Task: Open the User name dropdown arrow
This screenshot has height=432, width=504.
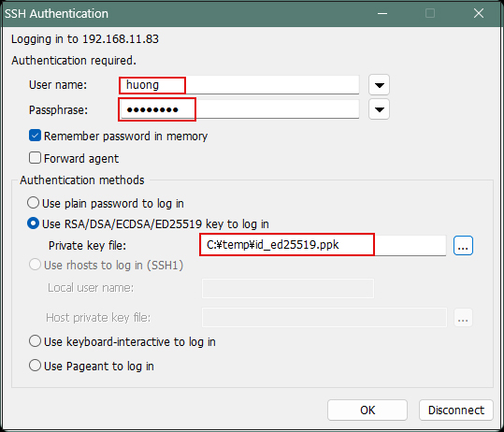Action: click(x=379, y=85)
